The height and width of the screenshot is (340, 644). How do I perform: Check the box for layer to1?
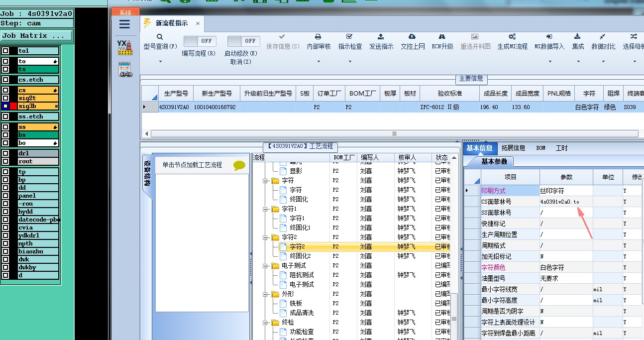click(5, 51)
